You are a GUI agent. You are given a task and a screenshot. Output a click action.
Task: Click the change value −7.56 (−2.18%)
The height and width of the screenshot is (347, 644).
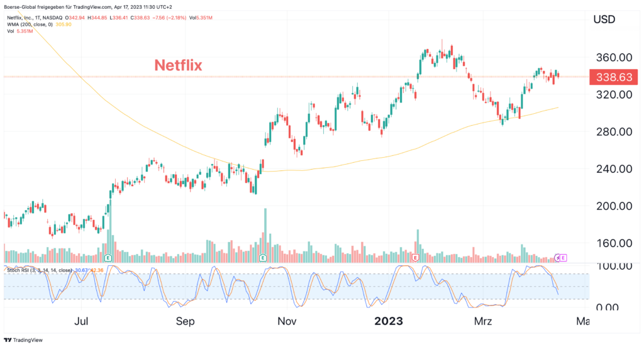[170, 18]
